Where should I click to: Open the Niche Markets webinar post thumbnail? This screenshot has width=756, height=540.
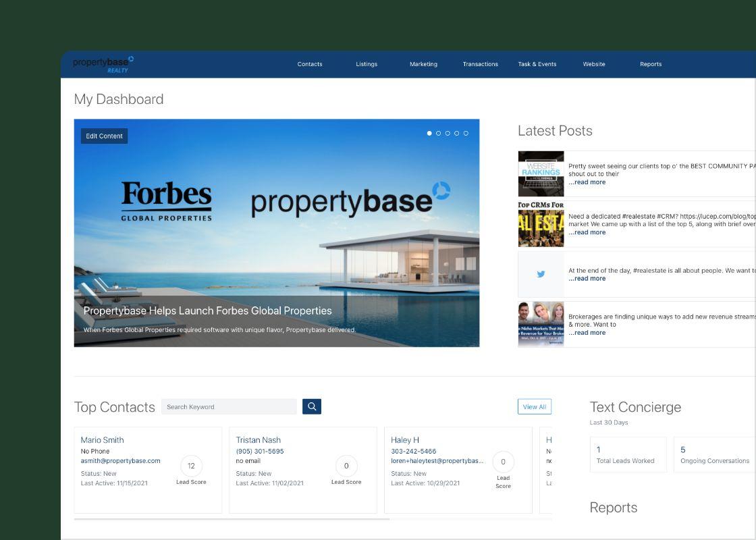point(541,324)
